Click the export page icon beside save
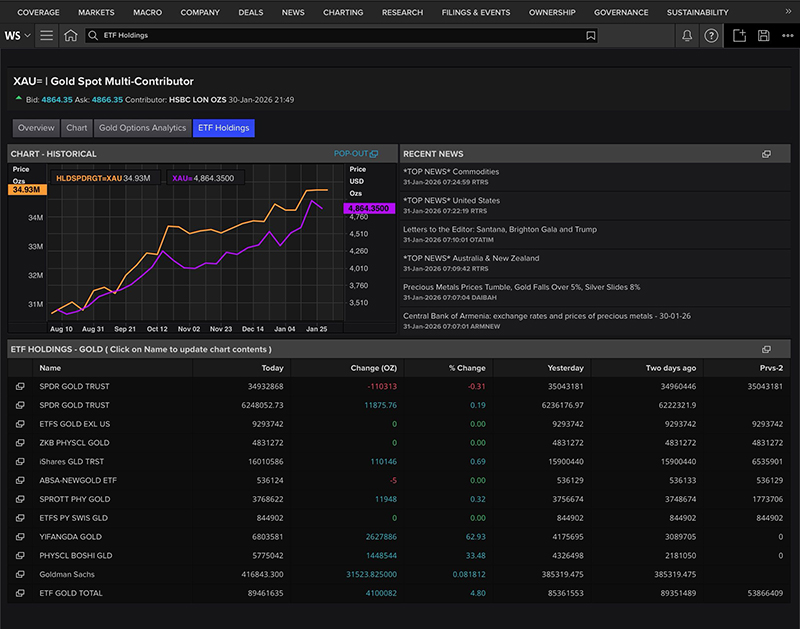Image resolution: width=800 pixels, height=629 pixels. 739,35
